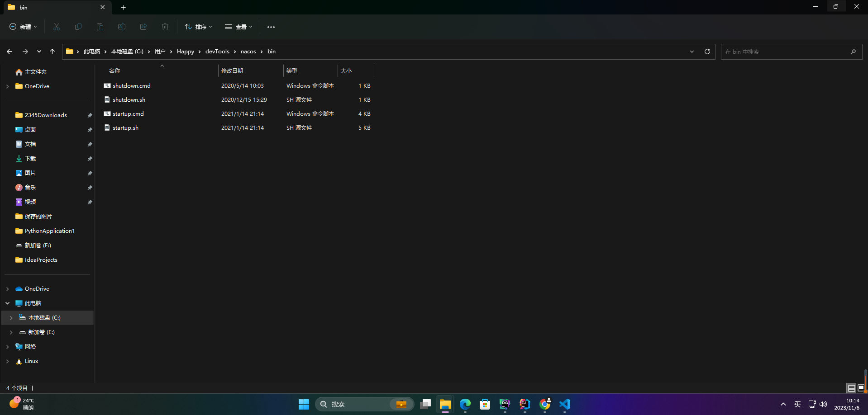
Task: Click Happy in the address path
Action: coord(186,52)
